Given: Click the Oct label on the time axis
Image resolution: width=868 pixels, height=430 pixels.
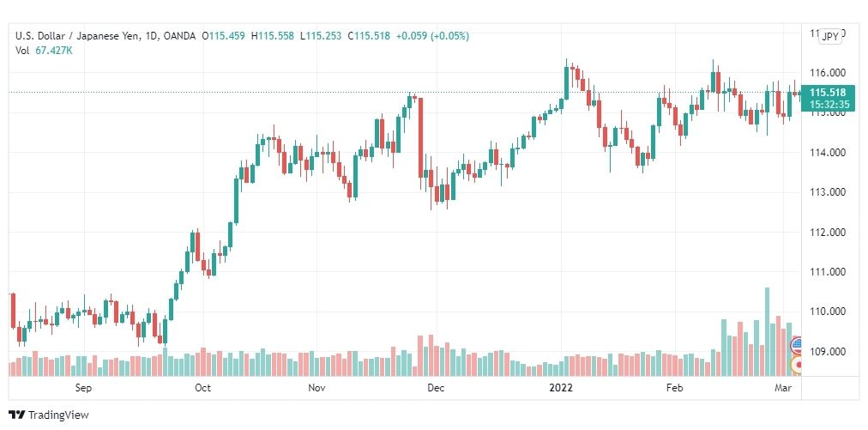Looking at the screenshot, I should pyautogui.click(x=202, y=387).
